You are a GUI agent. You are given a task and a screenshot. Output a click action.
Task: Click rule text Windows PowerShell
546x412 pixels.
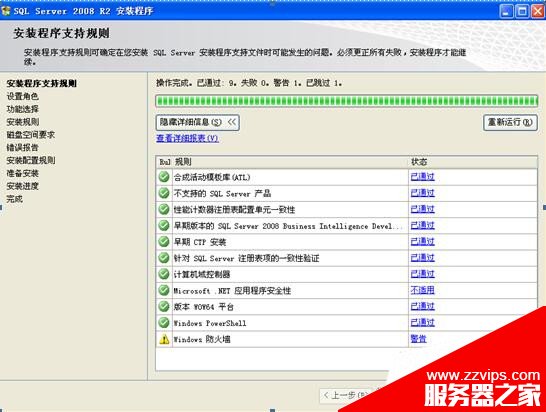(x=210, y=323)
